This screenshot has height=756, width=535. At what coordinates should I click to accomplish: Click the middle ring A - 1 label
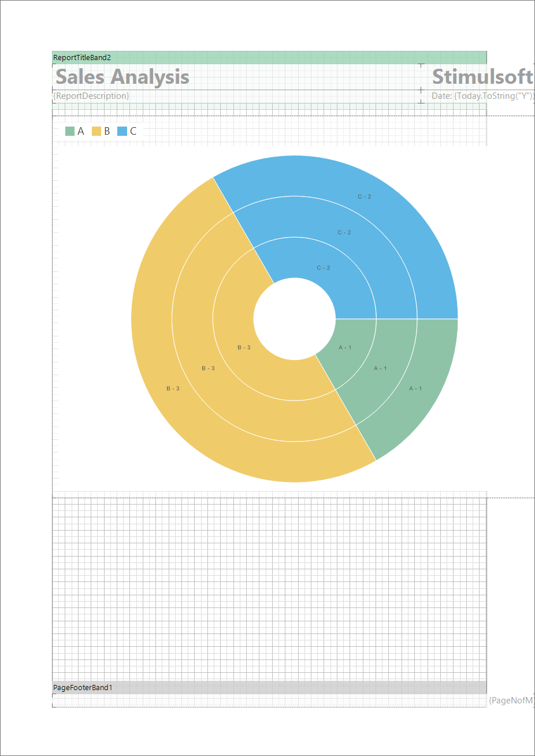click(x=380, y=368)
